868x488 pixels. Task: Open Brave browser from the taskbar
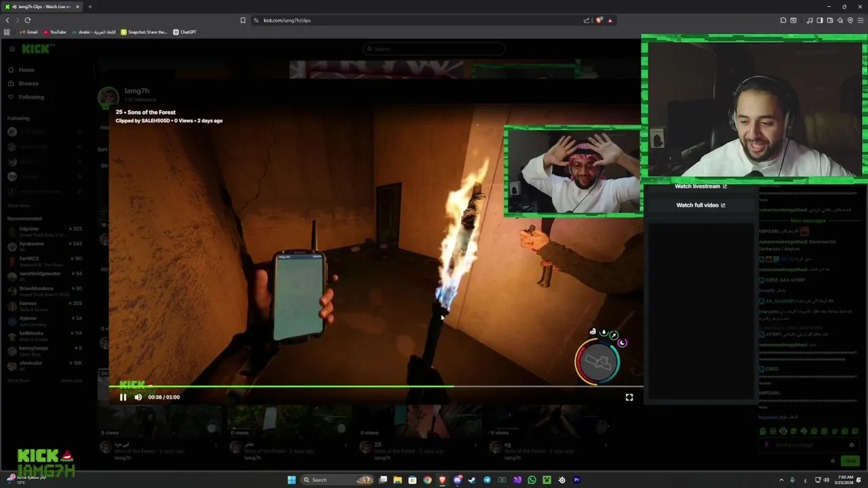[x=442, y=480]
